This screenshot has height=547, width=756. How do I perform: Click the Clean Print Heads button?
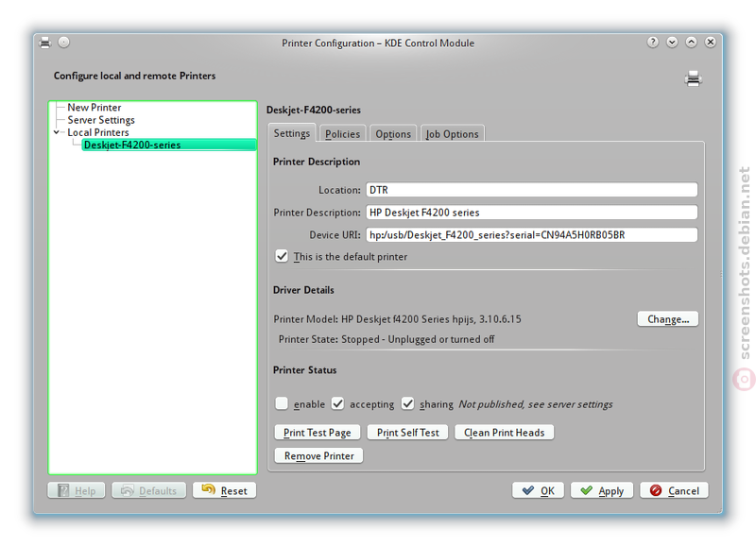pyautogui.click(x=505, y=433)
